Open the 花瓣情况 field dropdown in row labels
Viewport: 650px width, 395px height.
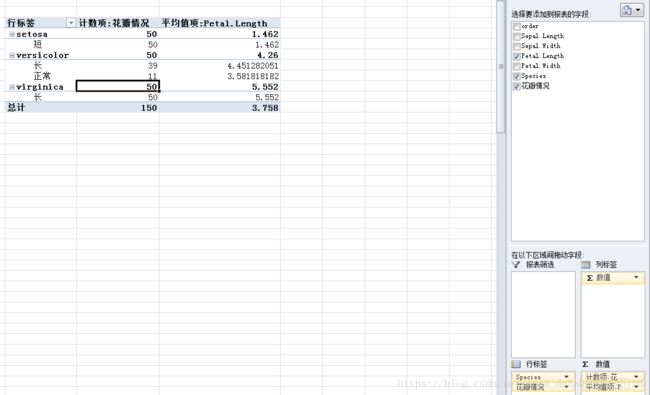point(566,387)
